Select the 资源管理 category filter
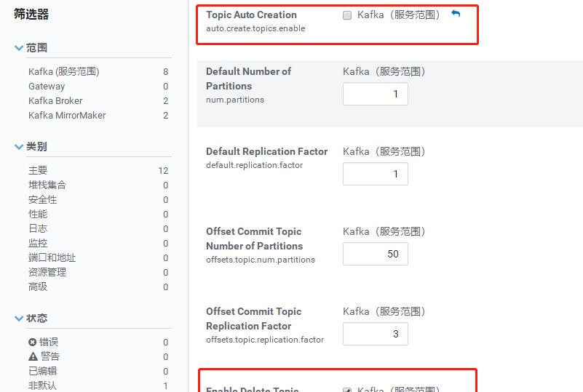Screen dimensions: 583x392 coord(47,272)
